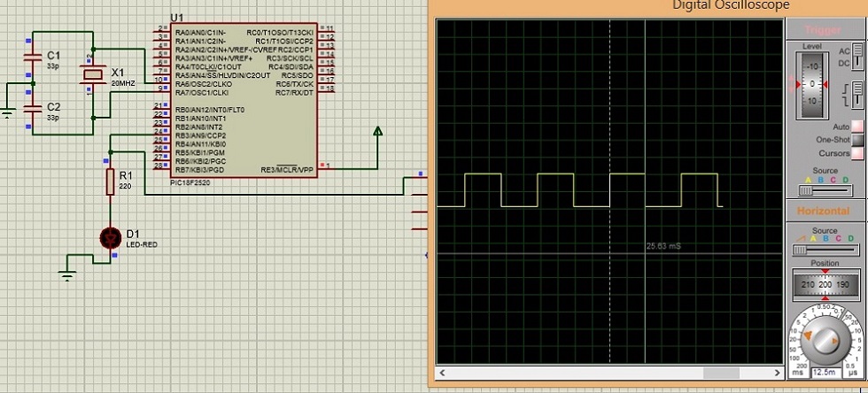Turn on the Cursors button
868x393 pixels.
pyautogui.click(x=856, y=153)
